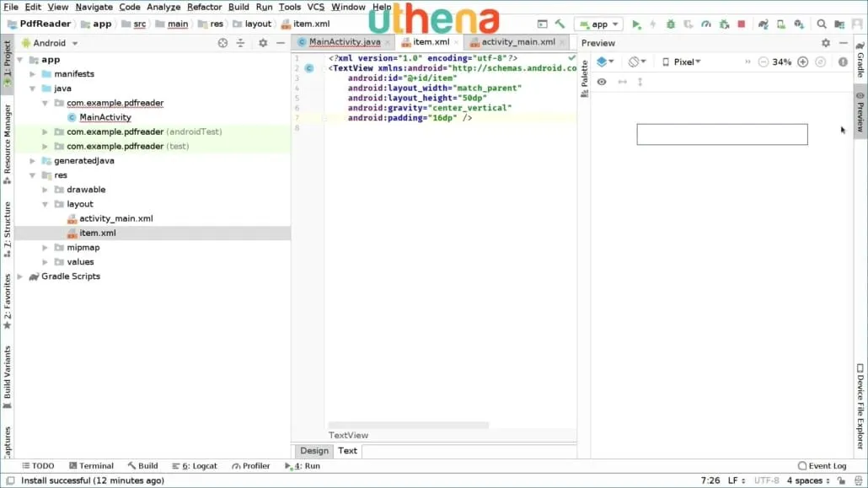Screen dimensions: 868x488
Task: Click the Debug app bug icon
Action: coord(670,24)
